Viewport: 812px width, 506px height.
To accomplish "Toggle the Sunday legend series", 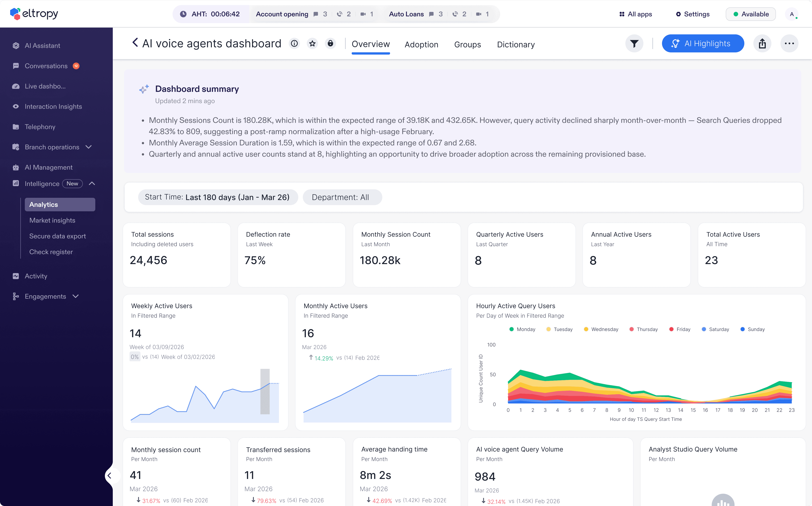I will tap(752, 329).
